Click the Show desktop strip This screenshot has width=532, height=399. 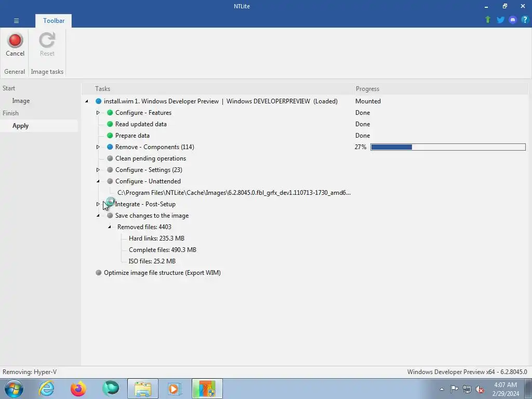(x=528, y=389)
